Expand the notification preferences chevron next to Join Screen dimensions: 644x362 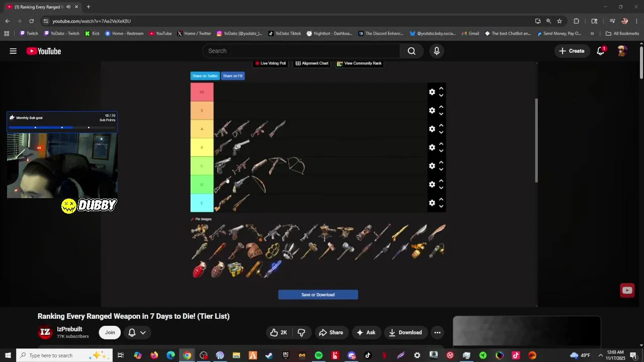click(x=143, y=332)
